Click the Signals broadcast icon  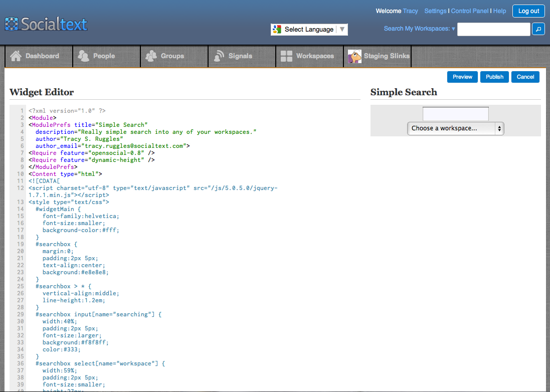click(219, 56)
